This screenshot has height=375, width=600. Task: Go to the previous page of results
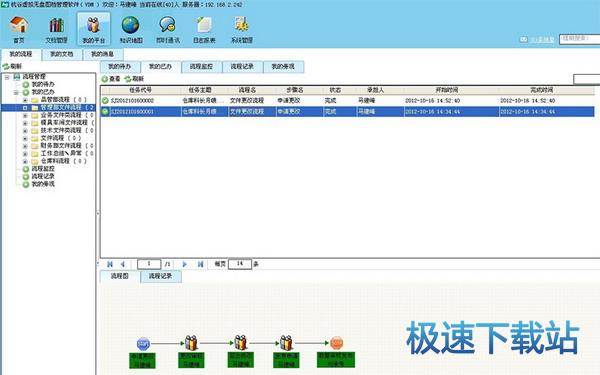(x=123, y=264)
